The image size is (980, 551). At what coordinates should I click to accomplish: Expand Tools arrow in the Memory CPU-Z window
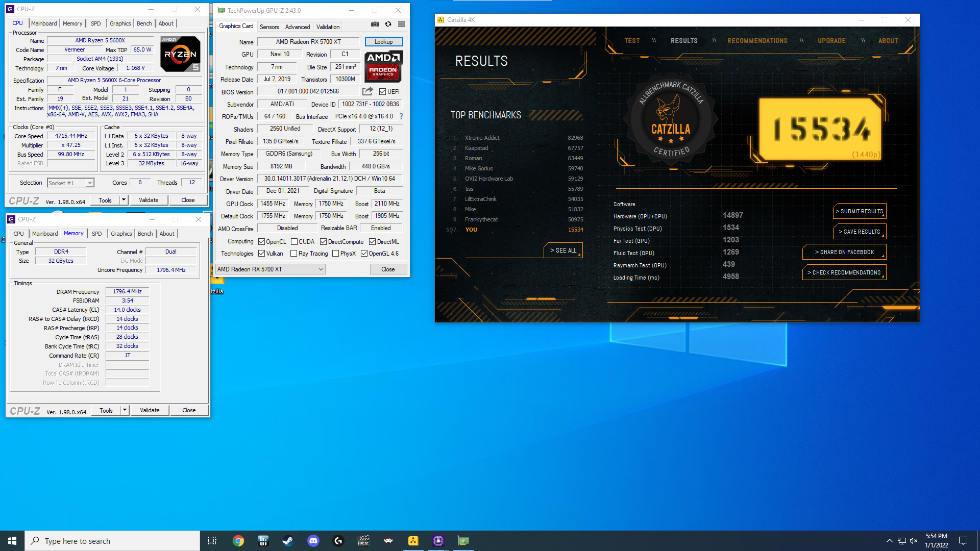point(125,410)
